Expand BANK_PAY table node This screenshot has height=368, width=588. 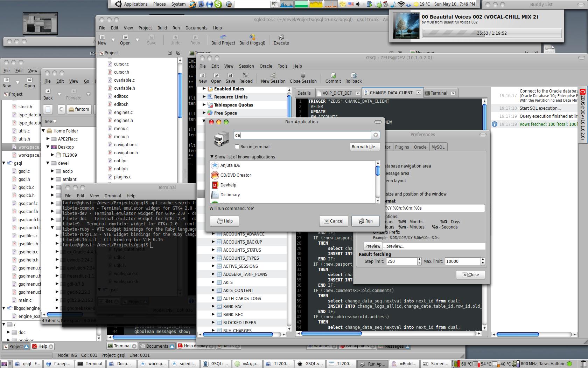[x=213, y=307]
